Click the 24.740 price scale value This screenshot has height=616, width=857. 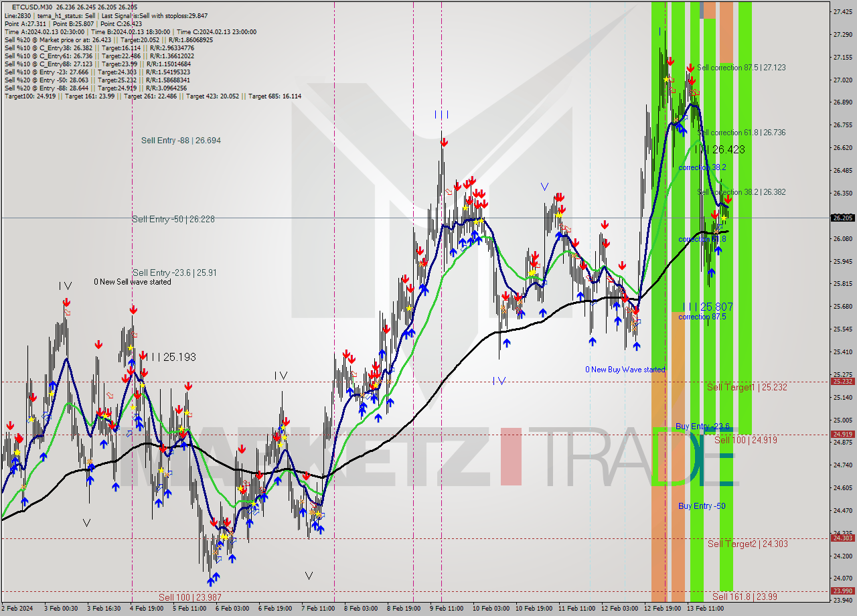point(842,465)
